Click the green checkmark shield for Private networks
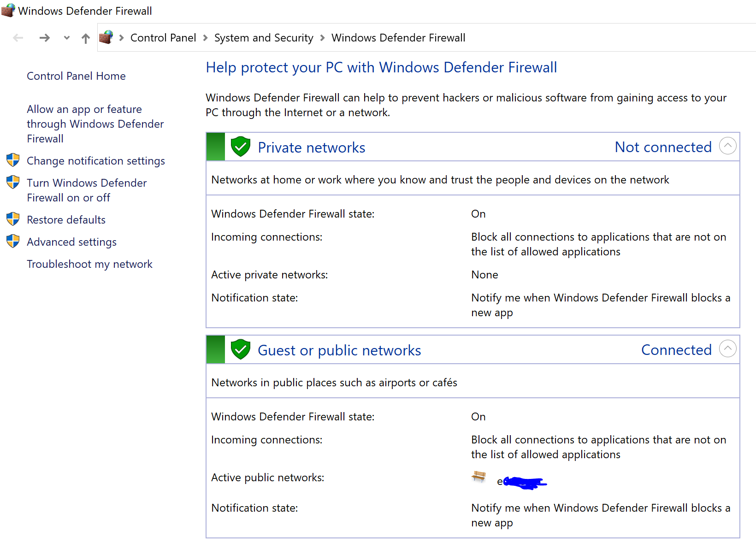Screen dimensions: 756x543 coord(240,146)
